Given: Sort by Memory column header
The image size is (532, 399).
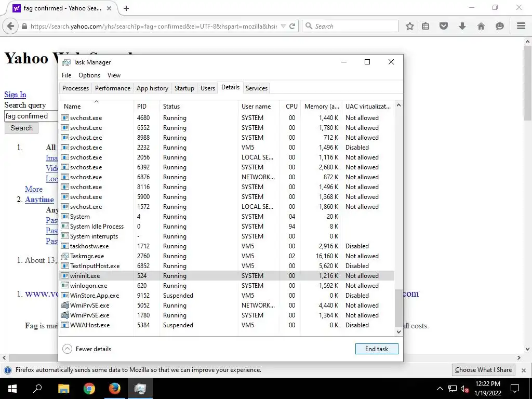Looking at the screenshot, I should coord(321,106).
